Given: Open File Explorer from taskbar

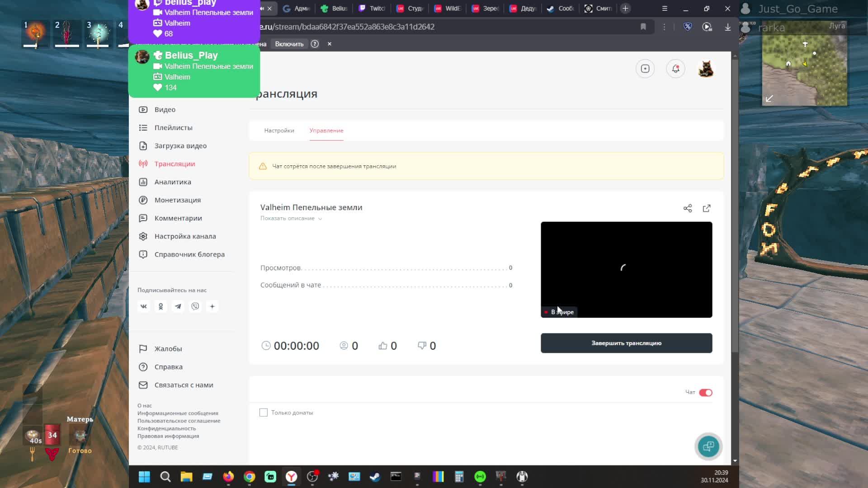Looking at the screenshot, I should coord(186,477).
